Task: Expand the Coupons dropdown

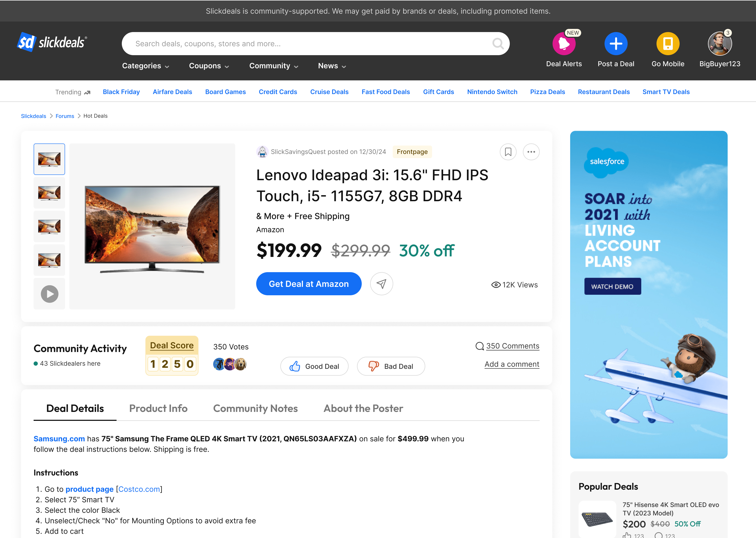Action: point(209,66)
